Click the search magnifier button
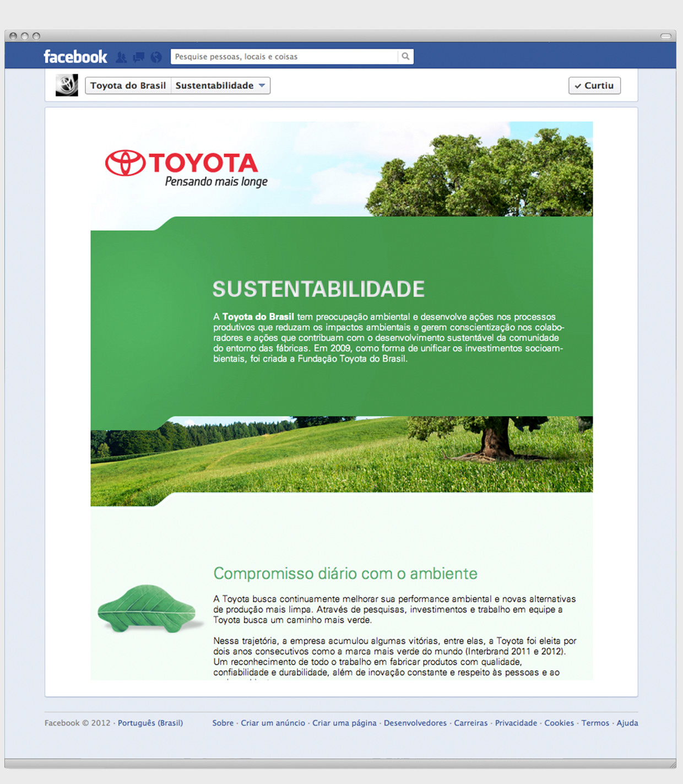The width and height of the screenshot is (683, 784). click(405, 56)
